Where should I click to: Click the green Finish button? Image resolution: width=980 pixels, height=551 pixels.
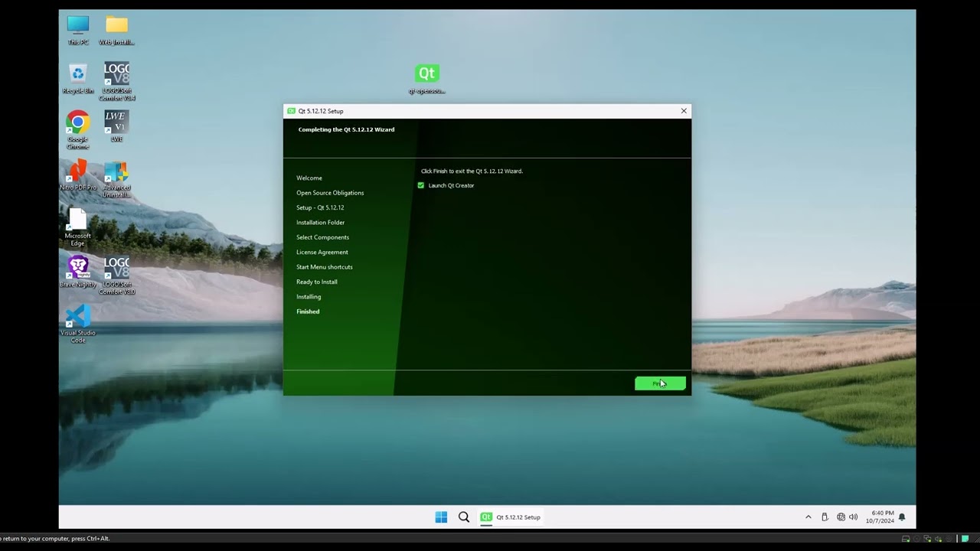(x=660, y=383)
